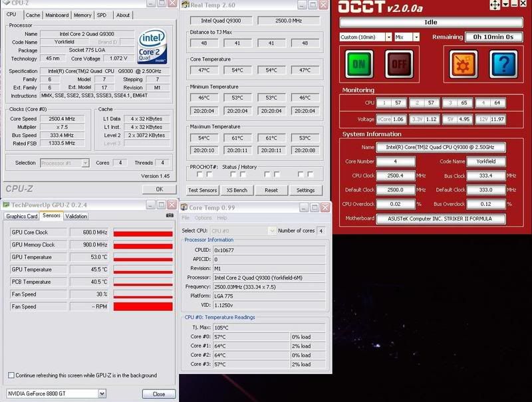Tick the leftmost PROCHOT status checkbox in Real Temp

point(200,174)
